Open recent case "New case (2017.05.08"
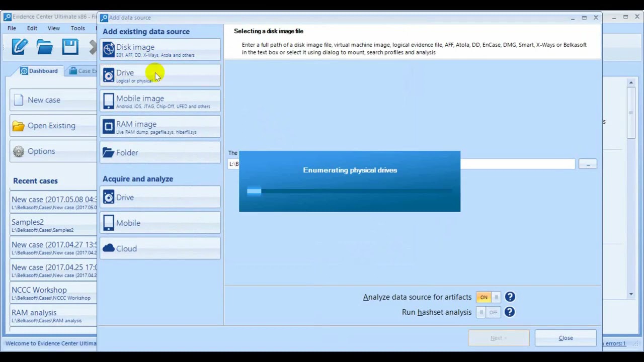 pyautogui.click(x=53, y=203)
